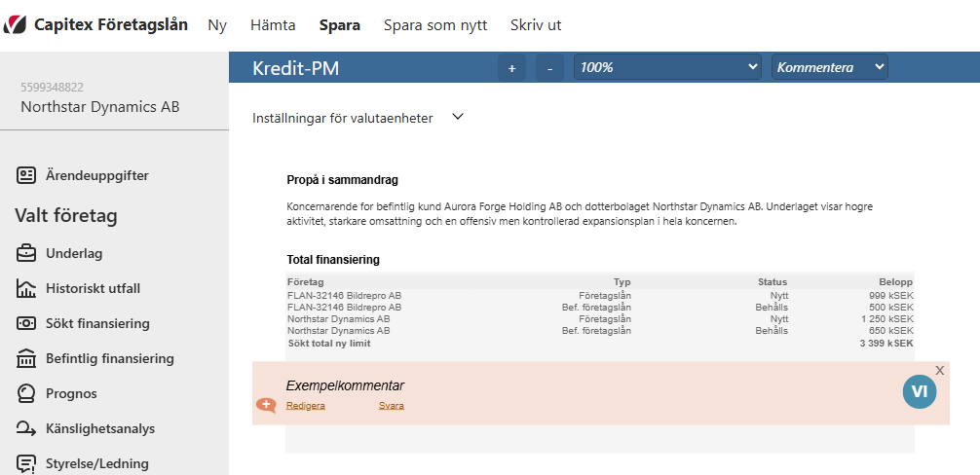This screenshot has height=475, width=980.
Task: Close the Exempelkommentar comment box
Action: coord(939,370)
